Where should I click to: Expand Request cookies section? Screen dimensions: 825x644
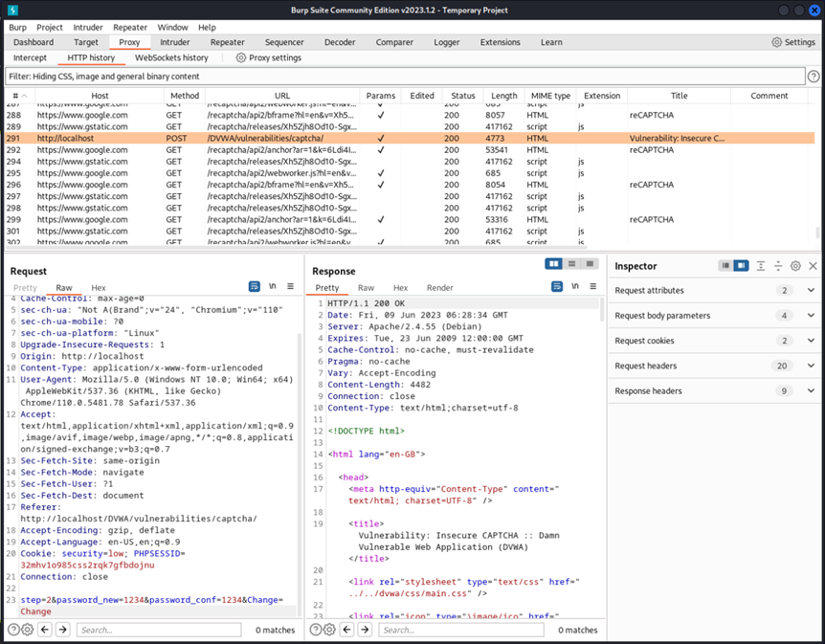[811, 341]
